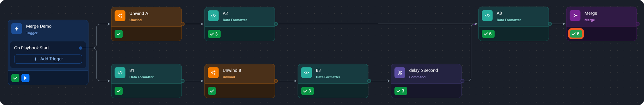
Task: Click the delay 5 second command icon
Action: click(400, 73)
